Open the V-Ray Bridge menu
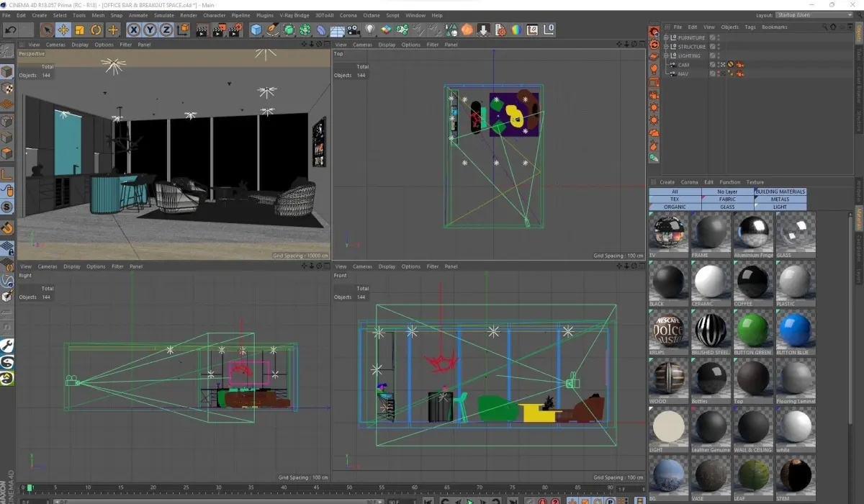864x504 pixels. (x=294, y=15)
